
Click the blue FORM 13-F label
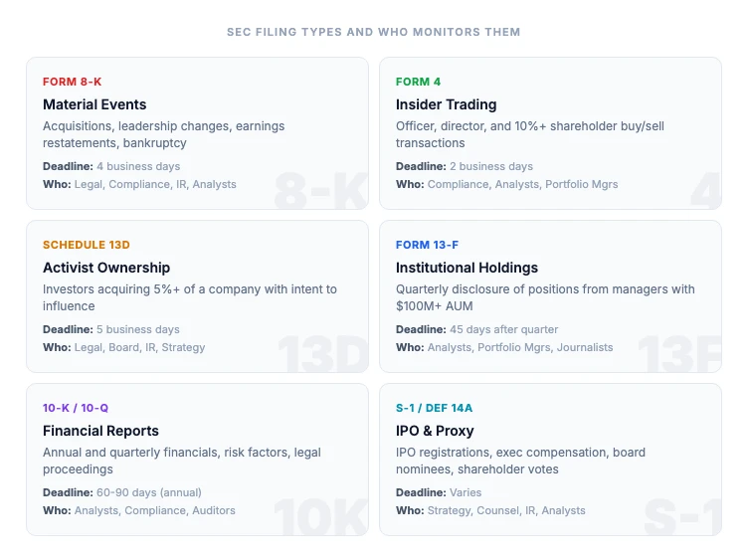[x=427, y=245]
